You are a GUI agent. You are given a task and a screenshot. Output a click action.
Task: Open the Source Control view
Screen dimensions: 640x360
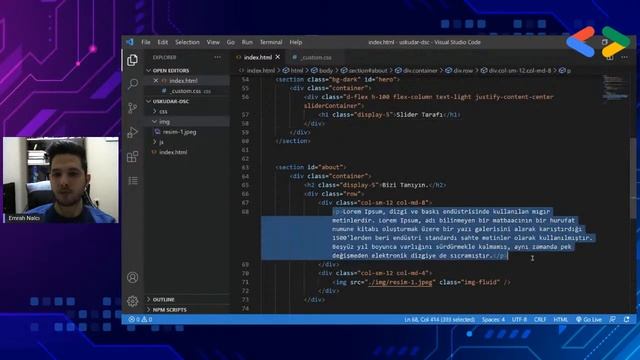[133, 108]
